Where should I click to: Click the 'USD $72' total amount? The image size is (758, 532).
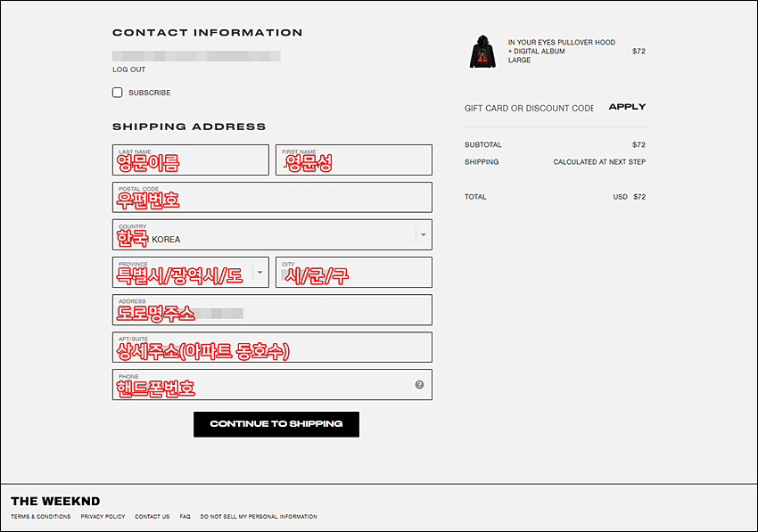[630, 197]
